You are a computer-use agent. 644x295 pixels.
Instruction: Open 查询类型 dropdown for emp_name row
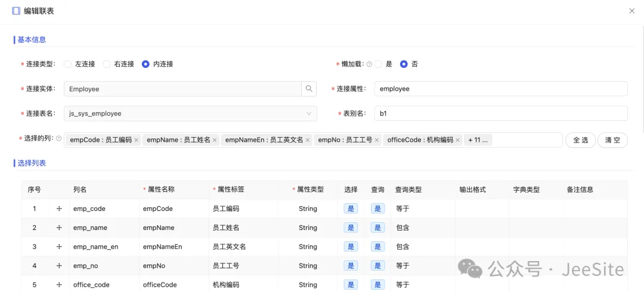(x=422, y=228)
